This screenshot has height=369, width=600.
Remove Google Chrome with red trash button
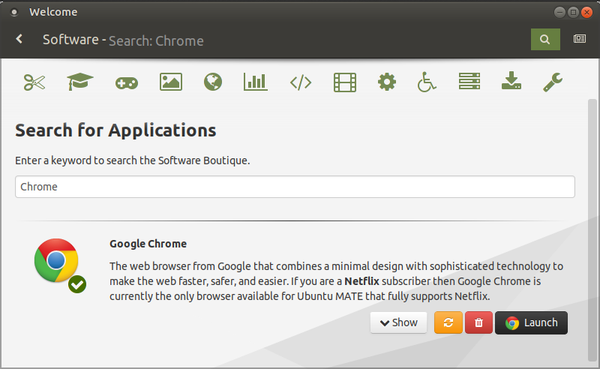coord(479,323)
